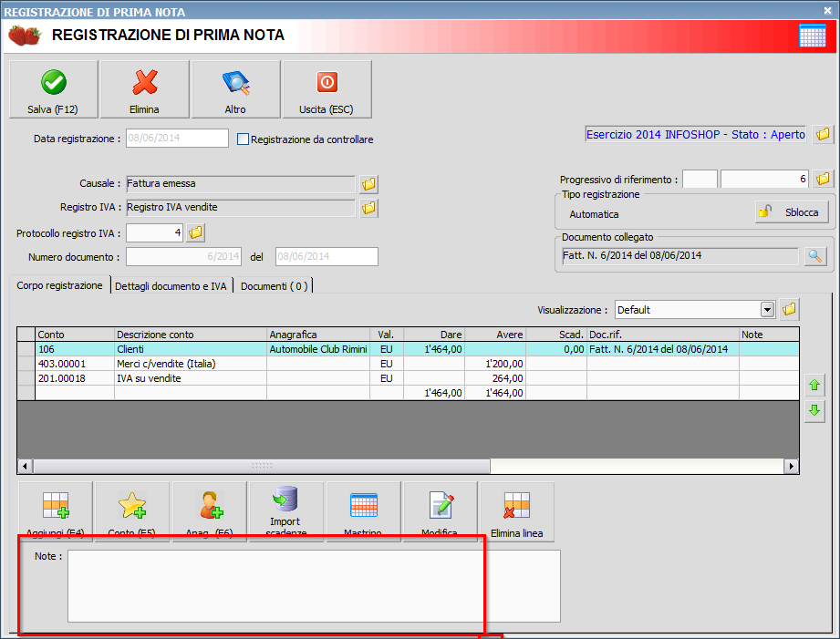Click the Note text area
This screenshot has height=639, width=840.
click(x=314, y=586)
